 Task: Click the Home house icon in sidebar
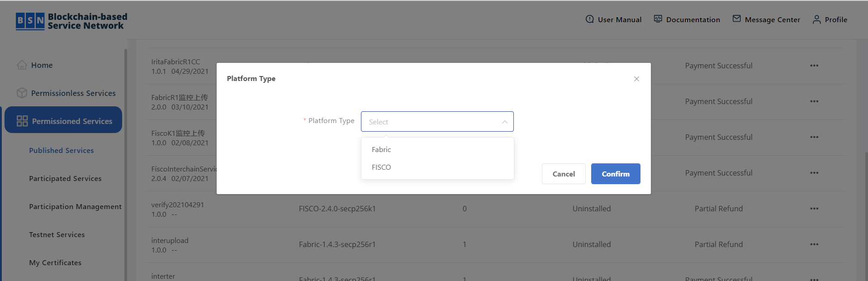pos(22,65)
